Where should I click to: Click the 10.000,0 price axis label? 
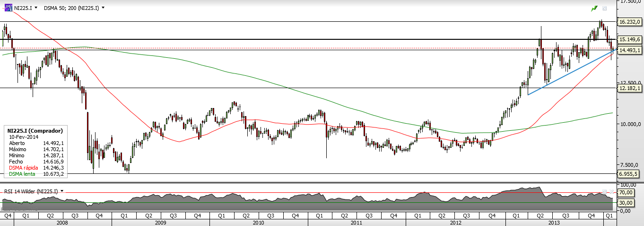click(631, 124)
